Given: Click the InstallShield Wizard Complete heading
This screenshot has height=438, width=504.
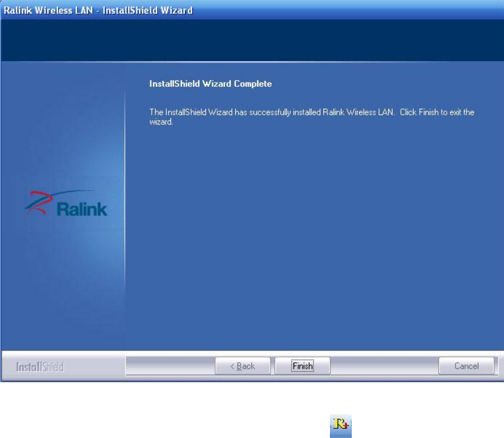Looking at the screenshot, I should pyautogui.click(x=210, y=84).
